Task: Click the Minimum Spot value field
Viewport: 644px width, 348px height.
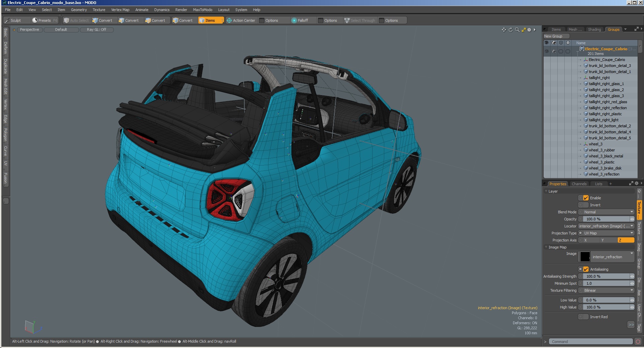Action: coord(609,283)
